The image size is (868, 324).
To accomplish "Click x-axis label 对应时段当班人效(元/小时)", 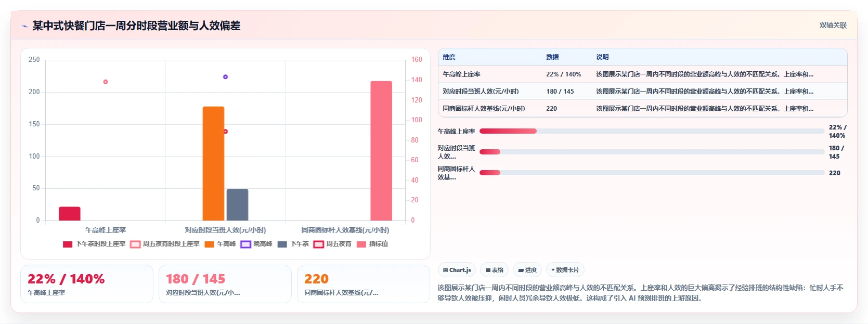I will point(225,230).
